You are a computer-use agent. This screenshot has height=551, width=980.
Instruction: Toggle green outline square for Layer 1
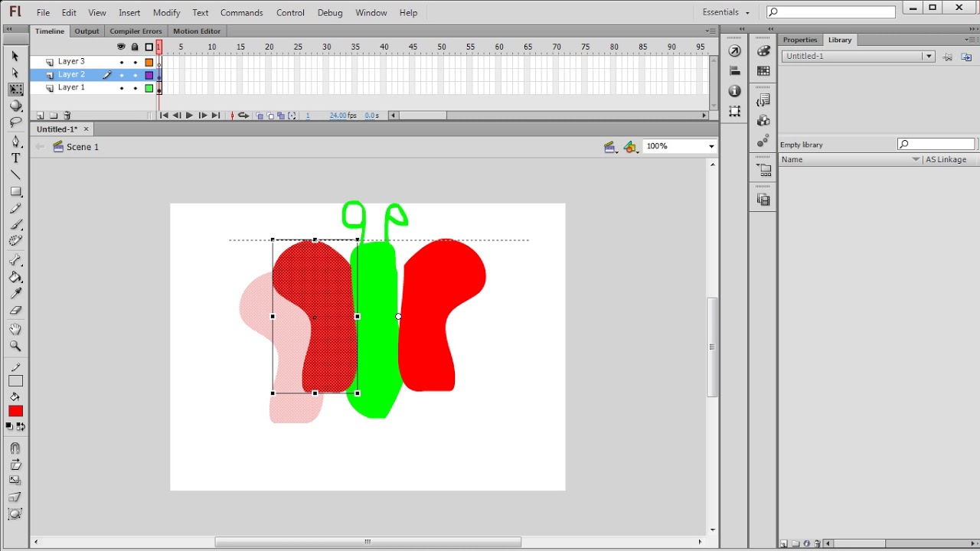click(x=149, y=88)
